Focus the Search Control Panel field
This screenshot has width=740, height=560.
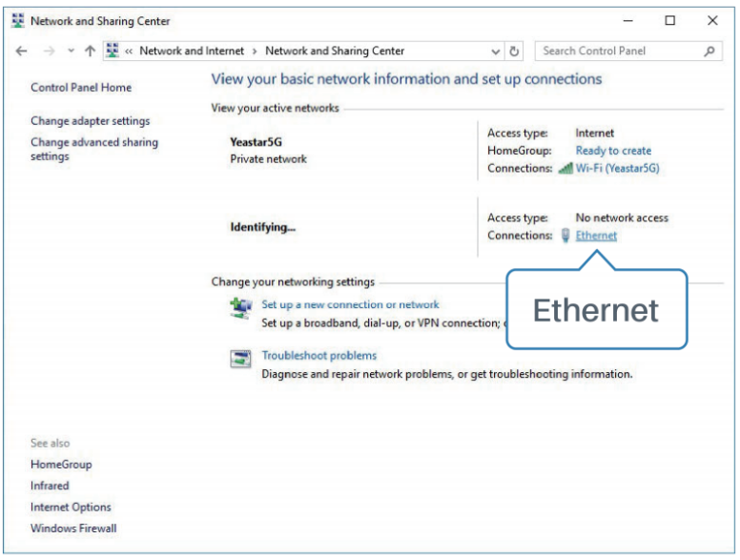click(x=628, y=51)
